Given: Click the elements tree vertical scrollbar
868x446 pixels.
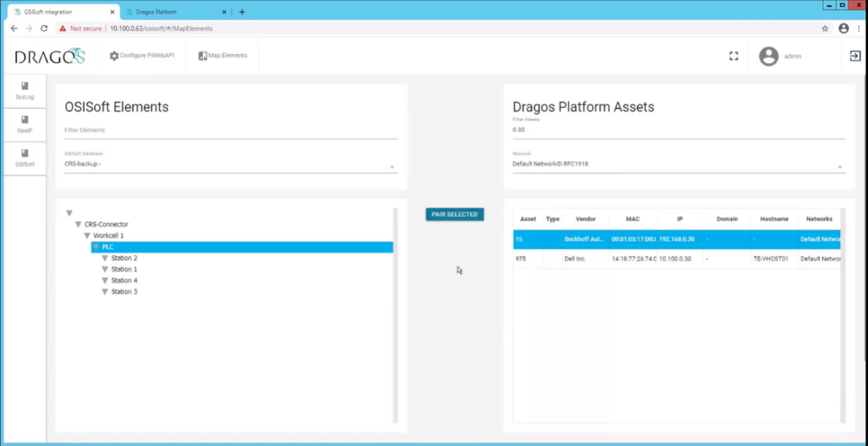Looking at the screenshot, I should [x=395, y=316].
